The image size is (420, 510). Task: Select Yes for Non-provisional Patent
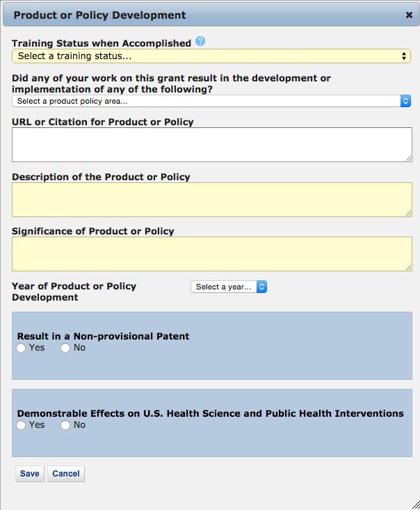coord(21,348)
